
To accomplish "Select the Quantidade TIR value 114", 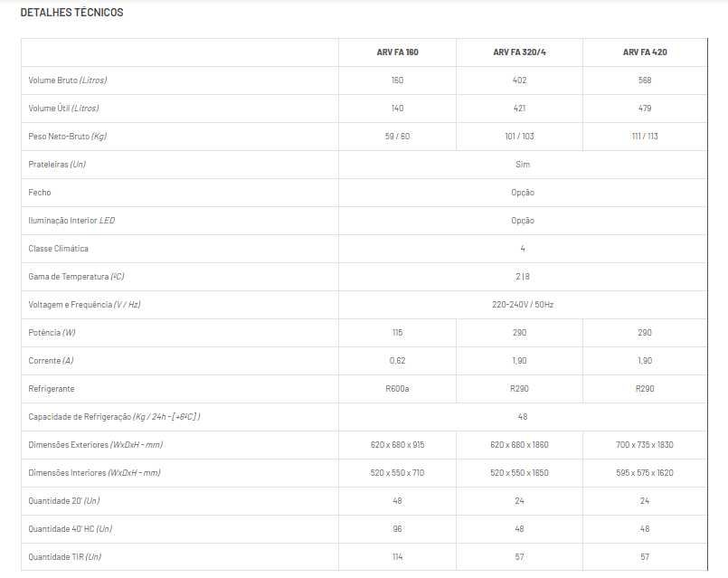I will [397, 557].
